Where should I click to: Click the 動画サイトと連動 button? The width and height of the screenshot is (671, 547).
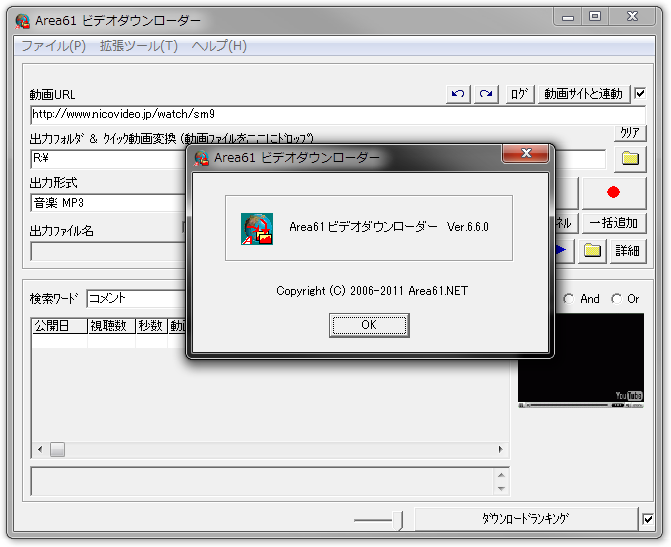coord(584,94)
